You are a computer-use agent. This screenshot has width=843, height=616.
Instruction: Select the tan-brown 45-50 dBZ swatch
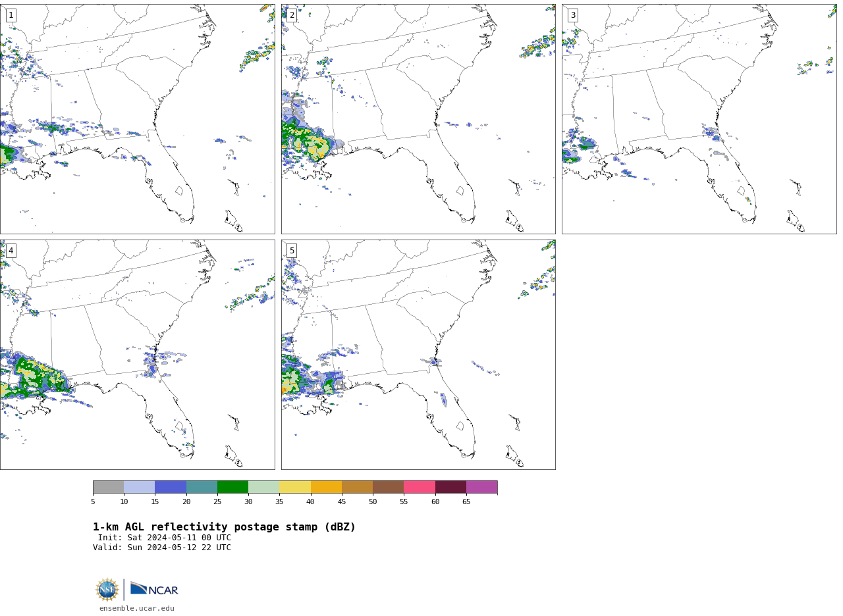click(x=357, y=487)
